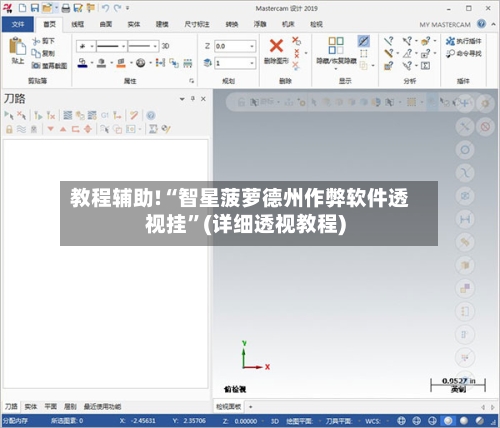Open the Planes (平面) tab at panel bottom
The width and height of the screenshot is (500, 428).
coord(51,406)
